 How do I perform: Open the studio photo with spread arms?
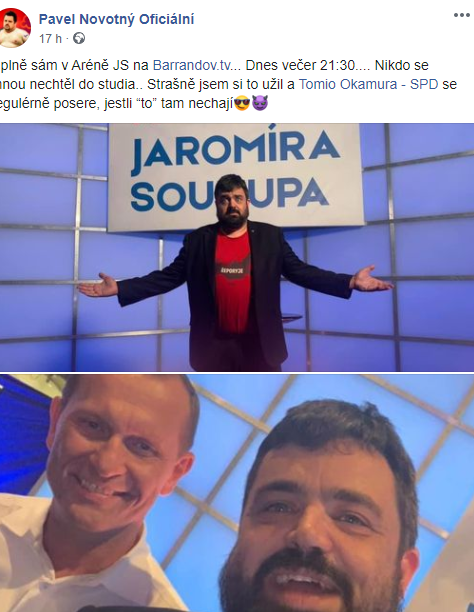tap(237, 247)
